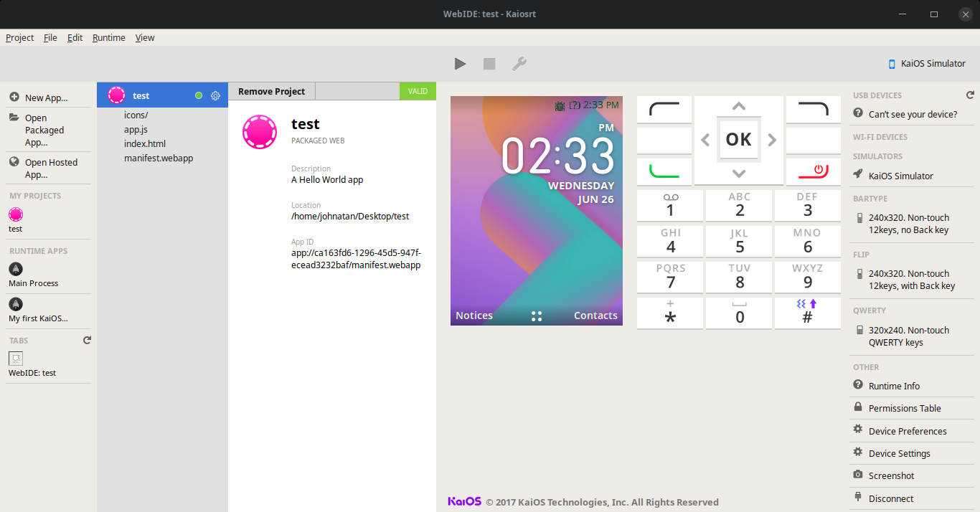Open Can't see your device? help

click(x=913, y=114)
